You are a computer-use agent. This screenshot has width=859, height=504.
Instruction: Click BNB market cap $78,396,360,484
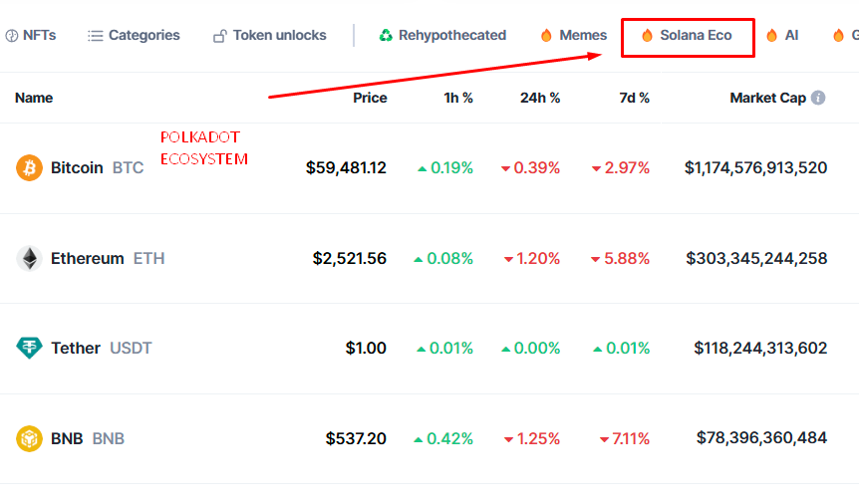coord(761,437)
